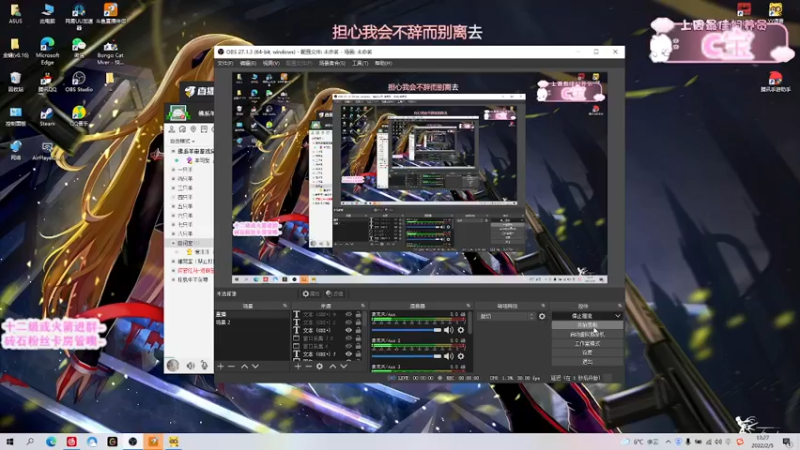The width and height of the screenshot is (800, 450).
Task: Open scene transition type combo box
Action: coord(506,316)
